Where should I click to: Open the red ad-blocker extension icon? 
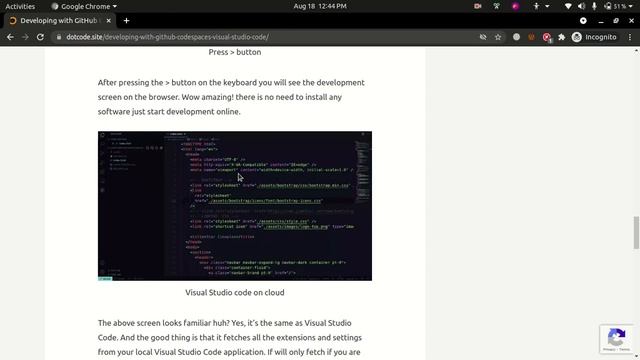coord(547,37)
